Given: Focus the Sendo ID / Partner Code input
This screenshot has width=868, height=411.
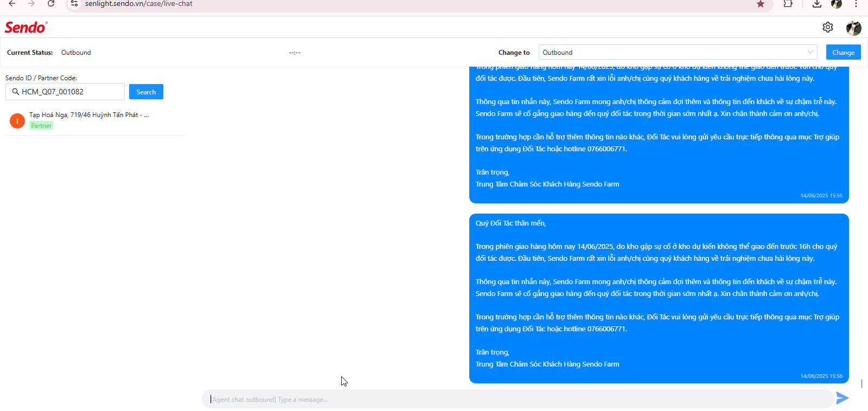Looking at the screenshot, I should point(65,92).
